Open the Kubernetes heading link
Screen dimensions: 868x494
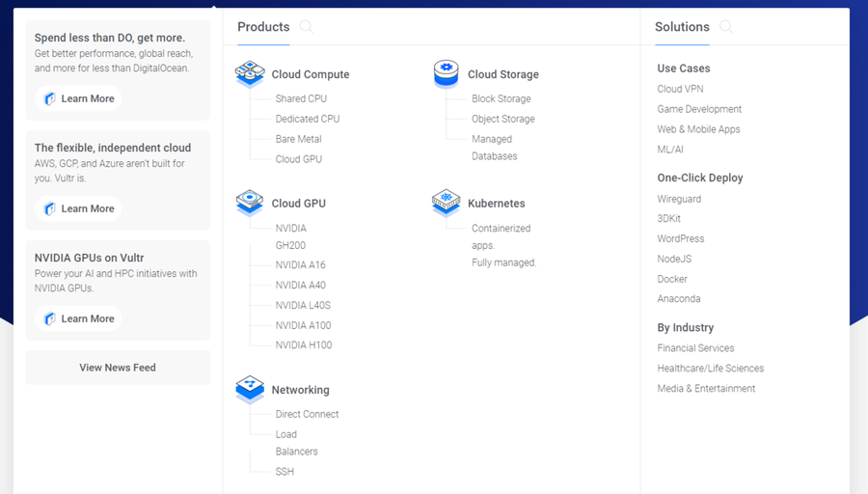[497, 204]
